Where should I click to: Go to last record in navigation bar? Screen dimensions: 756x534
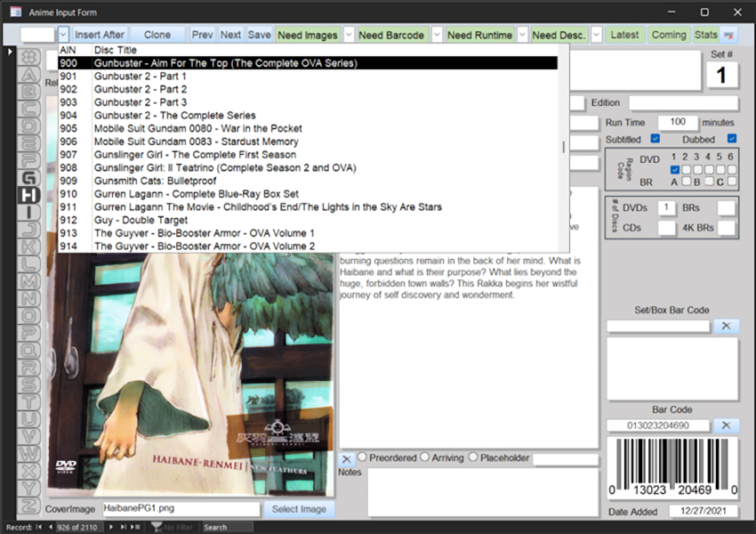point(124,527)
